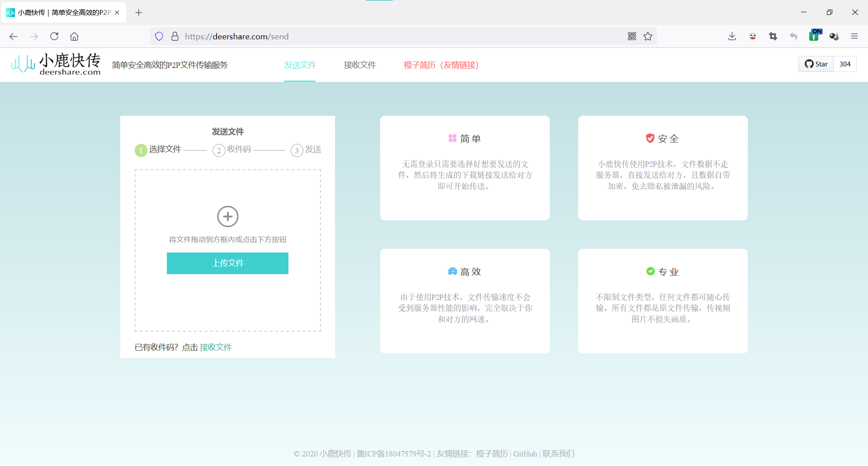Click the two-ball extension icon next to the menu
868x466 pixels.
coord(834,36)
